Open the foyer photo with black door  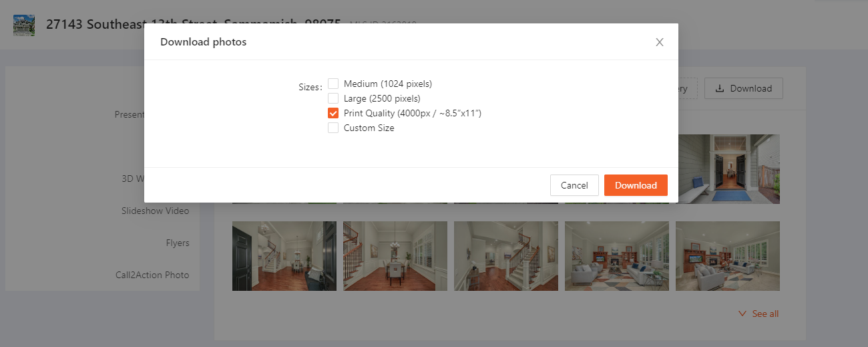[x=284, y=256]
